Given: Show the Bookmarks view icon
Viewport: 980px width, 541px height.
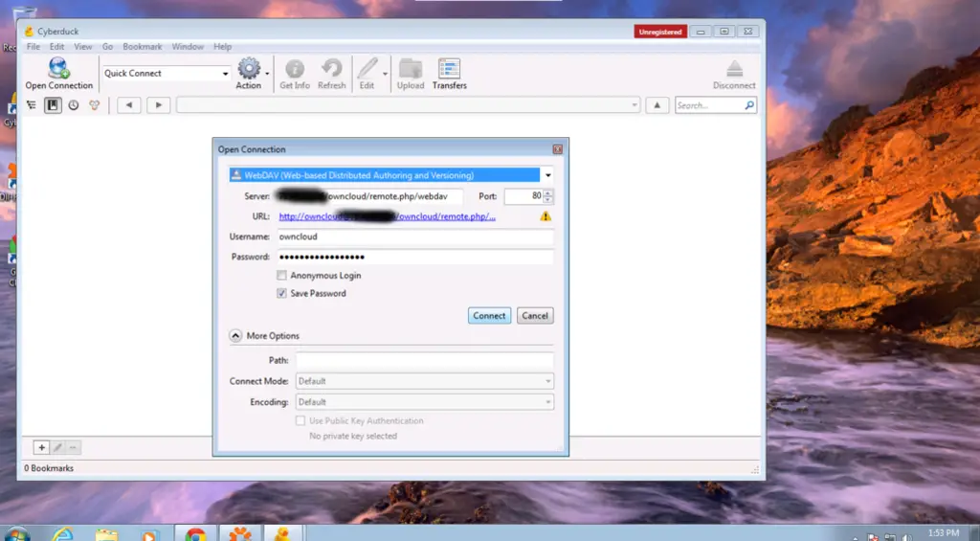Looking at the screenshot, I should pos(53,105).
